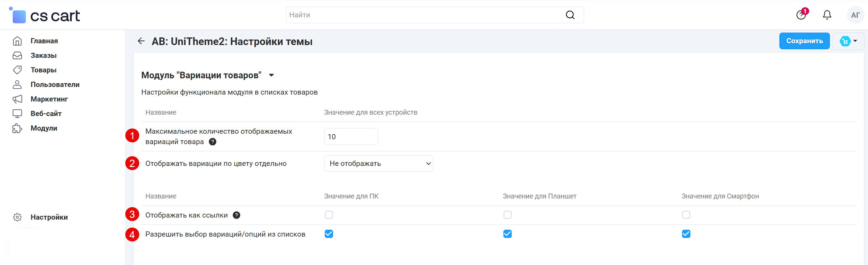The width and height of the screenshot is (868, 265).
Task: Open 'Настройки' in the sidebar
Action: 49,217
